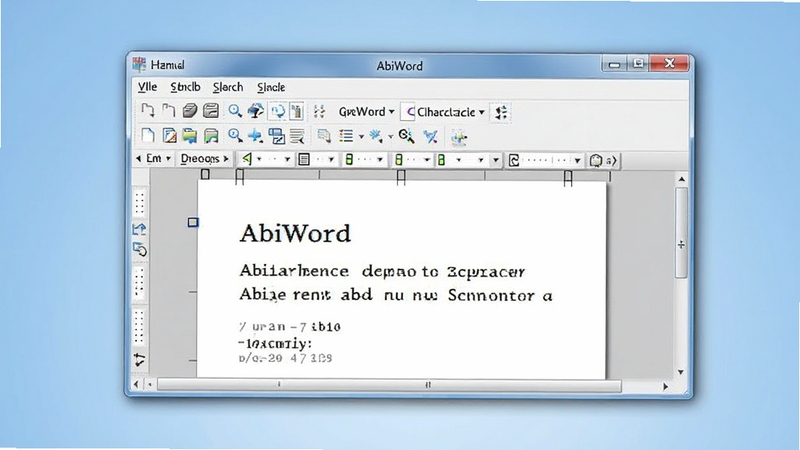Open the Slncle menu
800x450 pixels.
pyautogui.click(x=271, y=87)
